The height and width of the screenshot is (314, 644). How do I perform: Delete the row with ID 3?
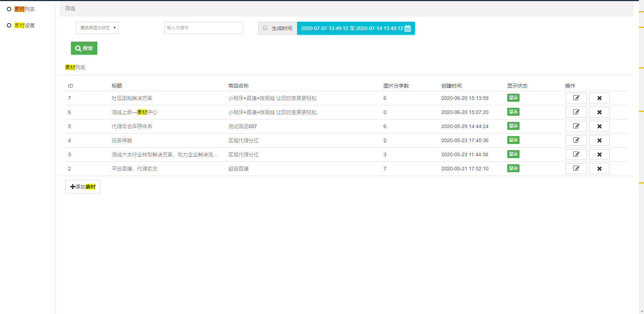pos(599,154)
